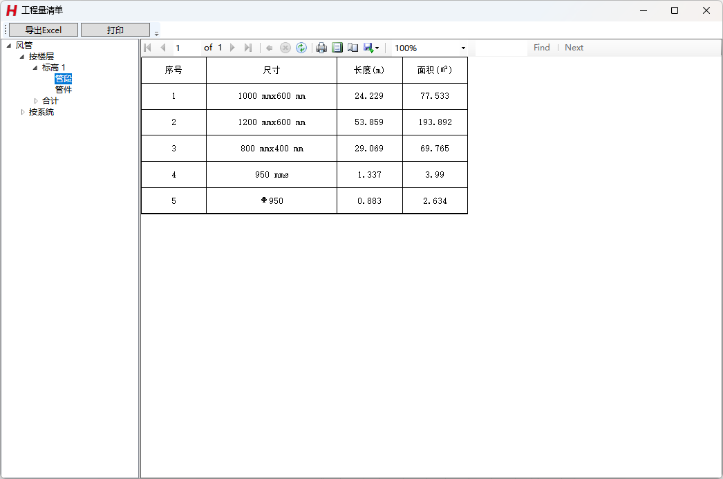Refresh the report
This screenshot has height=479, width=723.
301,48
